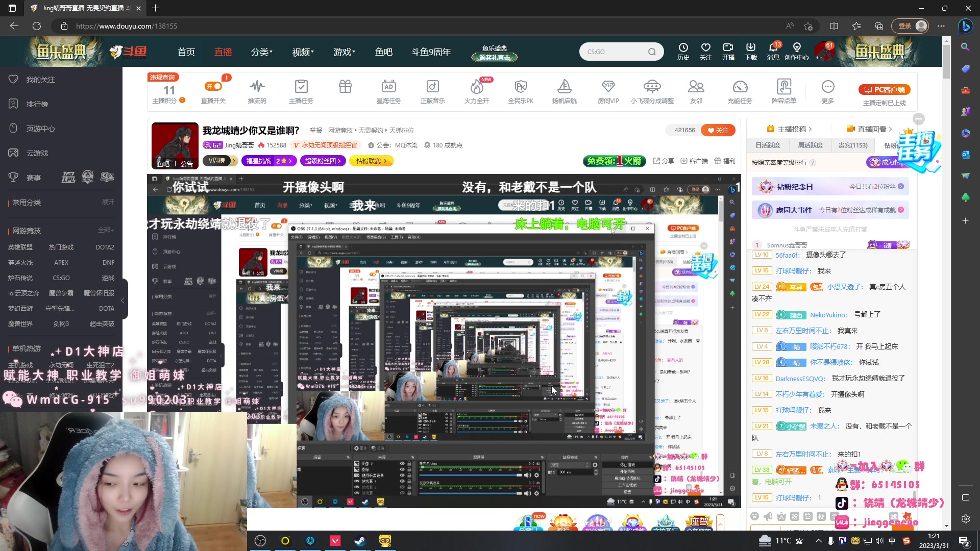The image size is (980, 551).
Task: Open 我的关注 in left sidebar
Action: (40, 80)
